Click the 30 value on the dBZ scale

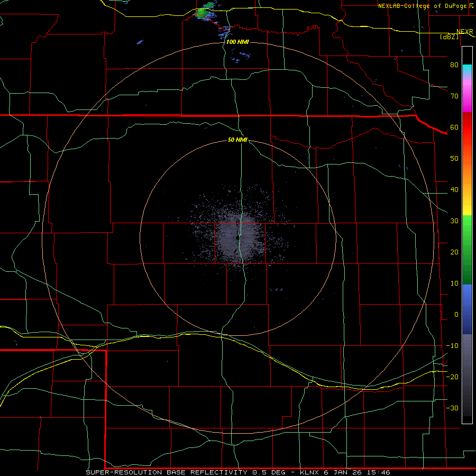[454, 221]
